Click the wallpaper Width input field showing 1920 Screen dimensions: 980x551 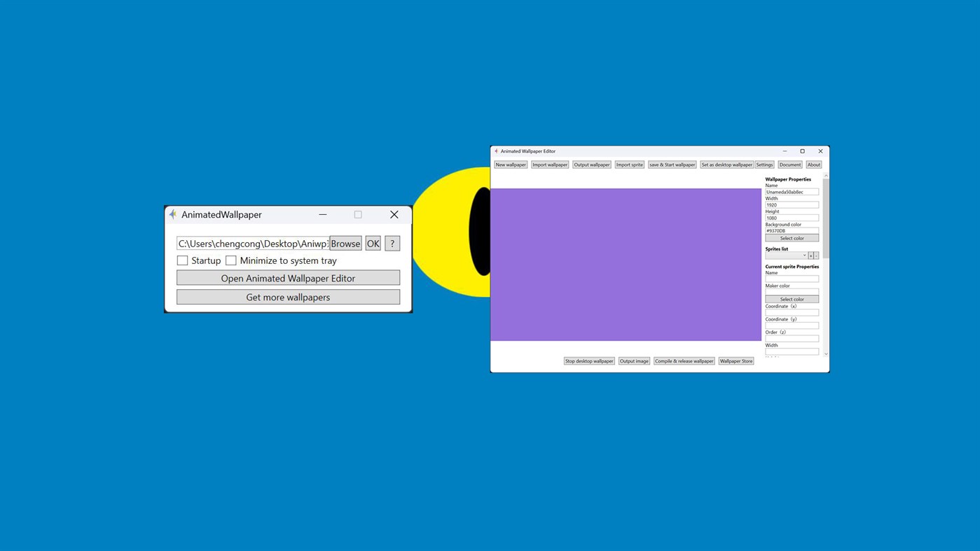click(792, 204)
